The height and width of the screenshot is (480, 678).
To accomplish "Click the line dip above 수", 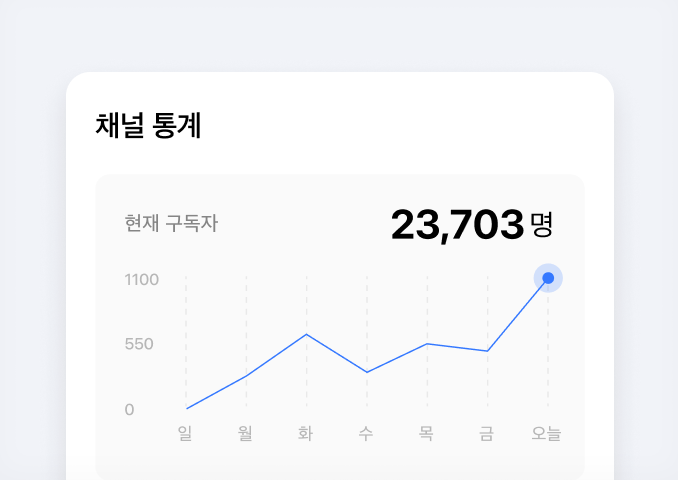I will [x=367, y=372].
